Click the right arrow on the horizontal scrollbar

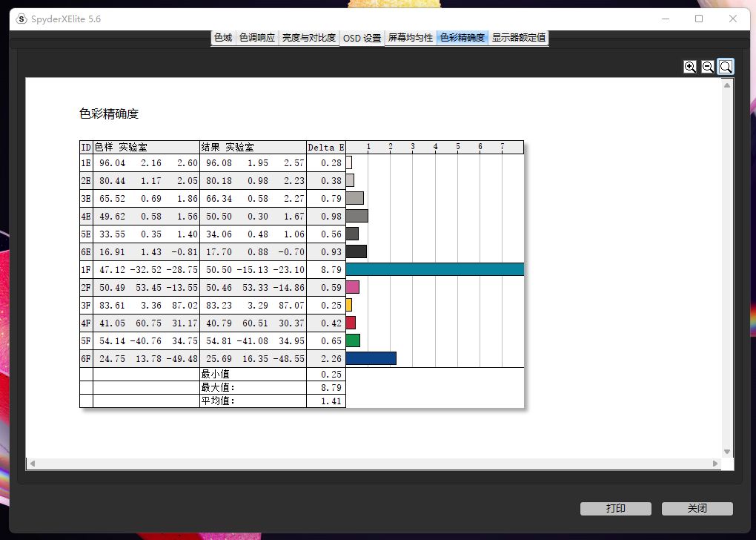coord(715,464)
